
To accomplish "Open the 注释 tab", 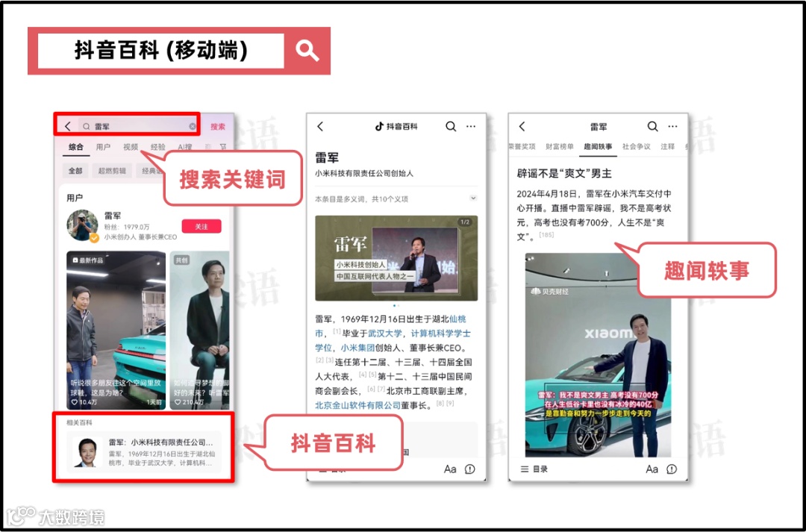I will tap(668, 147).
